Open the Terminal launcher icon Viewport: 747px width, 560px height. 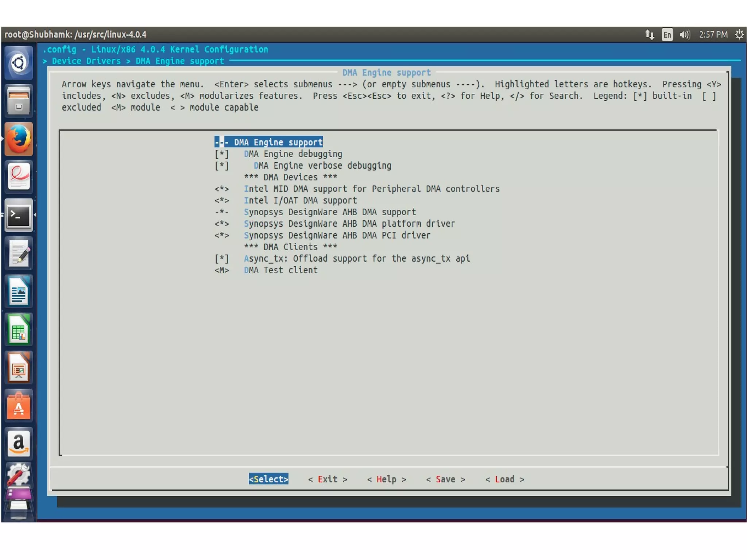pos(19,215)
